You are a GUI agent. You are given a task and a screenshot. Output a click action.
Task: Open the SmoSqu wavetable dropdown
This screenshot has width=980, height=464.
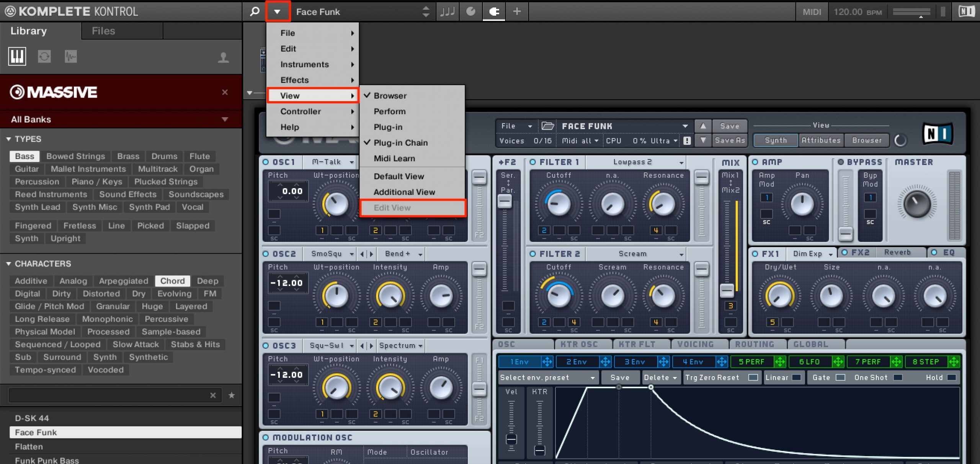(x=329, y=254)
